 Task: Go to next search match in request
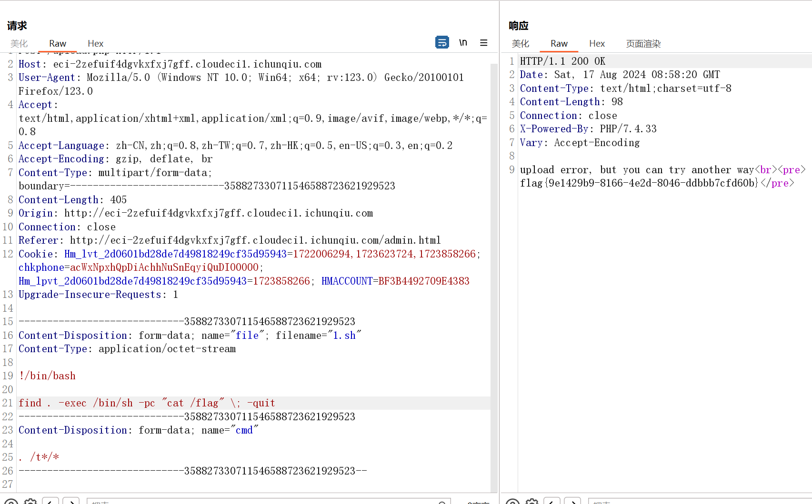click(71, 501)
